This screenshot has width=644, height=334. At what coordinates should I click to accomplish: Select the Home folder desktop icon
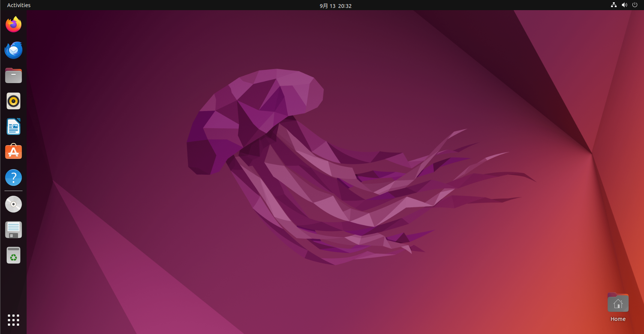(x=618, y=302)
